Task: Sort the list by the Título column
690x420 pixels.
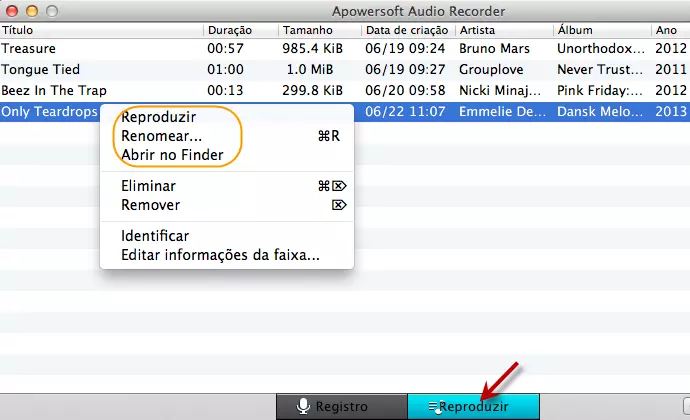Action: point(100,30)
